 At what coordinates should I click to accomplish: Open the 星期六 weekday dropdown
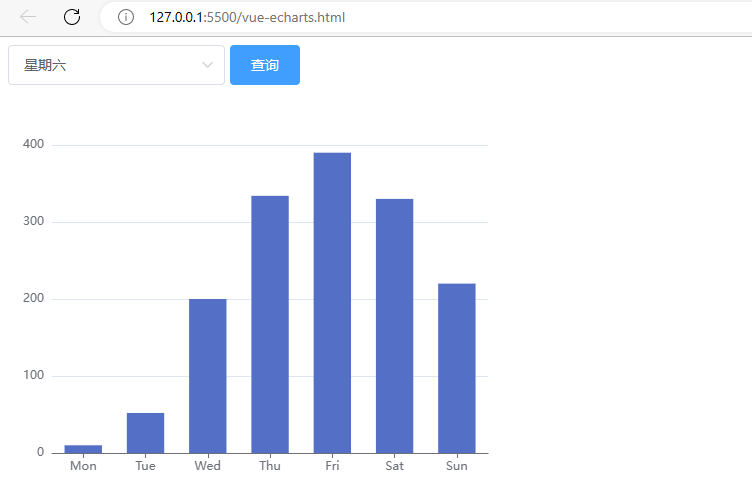click(x=117, y=65)
